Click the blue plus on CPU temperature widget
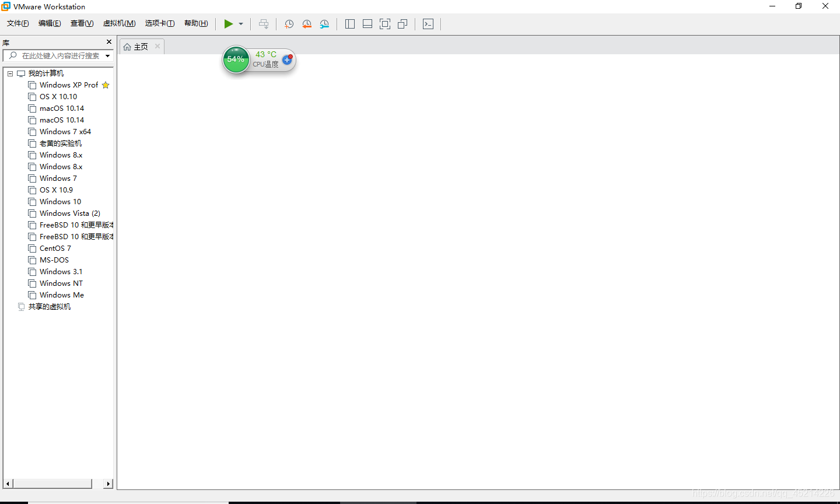Viewport: 840px width, 504px height. pyautogui.click(x=287, y=60)
